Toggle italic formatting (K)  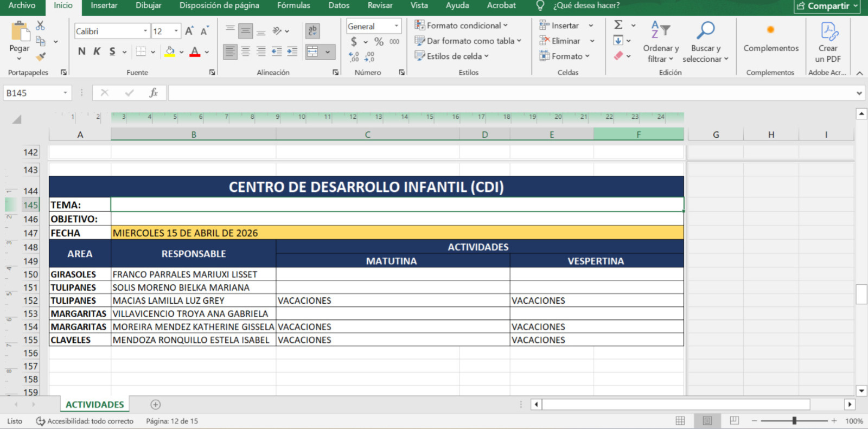(97, 52)
